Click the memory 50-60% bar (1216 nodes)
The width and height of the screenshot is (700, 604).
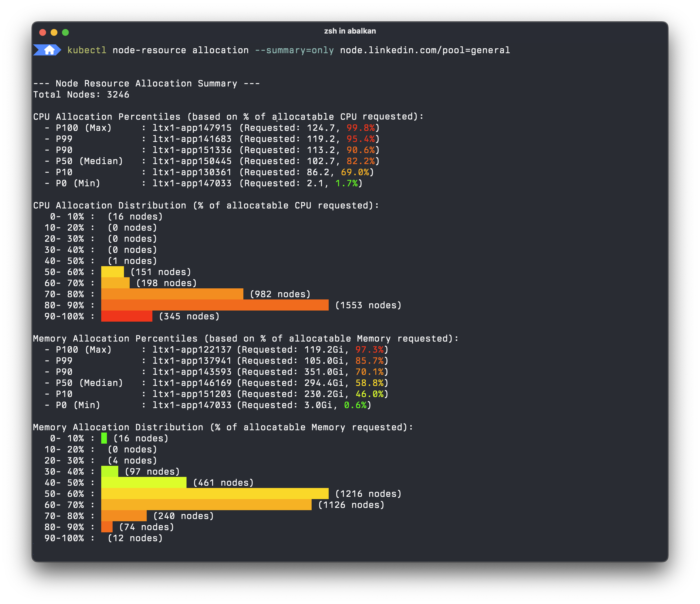coord(215,494)
